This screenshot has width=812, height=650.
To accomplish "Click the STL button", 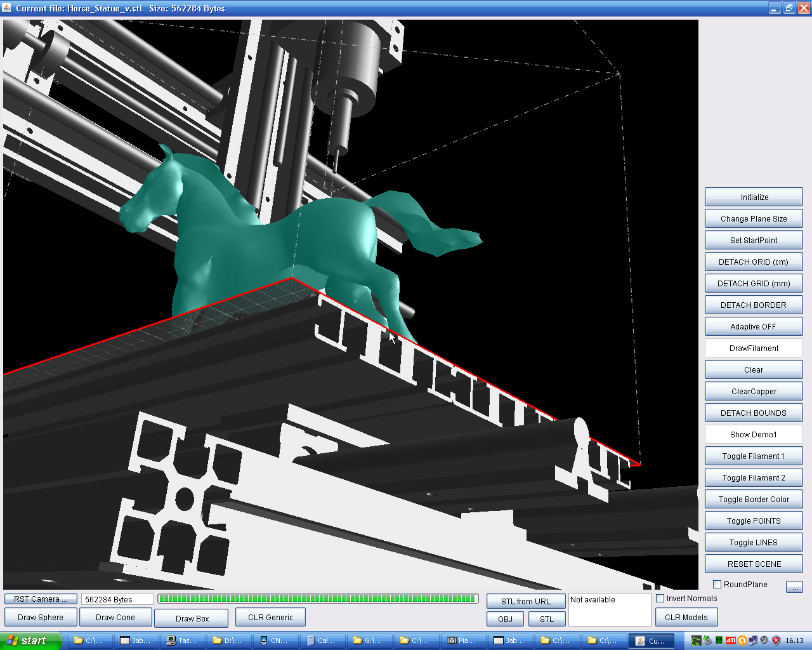I will point(547,620).
